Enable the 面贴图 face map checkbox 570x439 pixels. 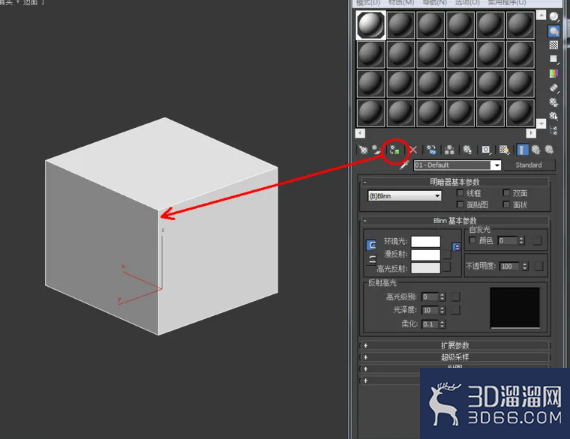460,205
